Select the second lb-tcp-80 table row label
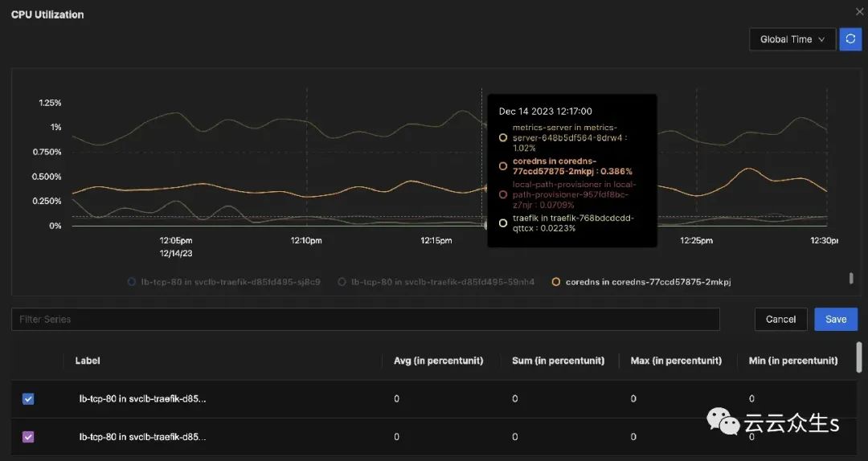Image resolution: width=868 pixels, height=461 pixels. (x=142, y=437)
